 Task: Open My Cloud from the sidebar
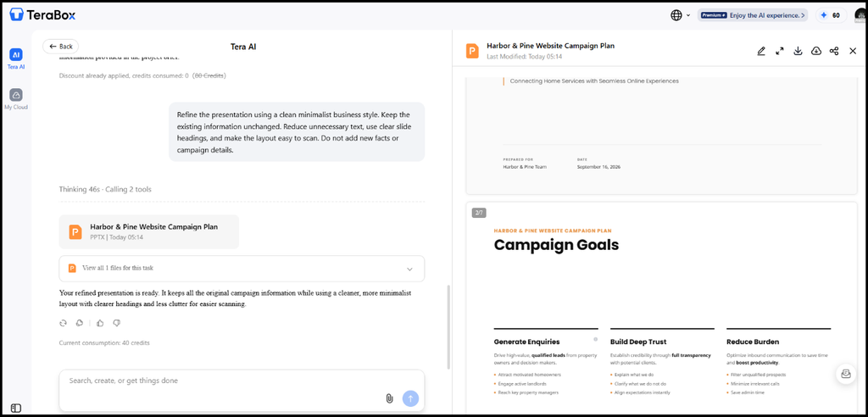(x=16, y=95)
